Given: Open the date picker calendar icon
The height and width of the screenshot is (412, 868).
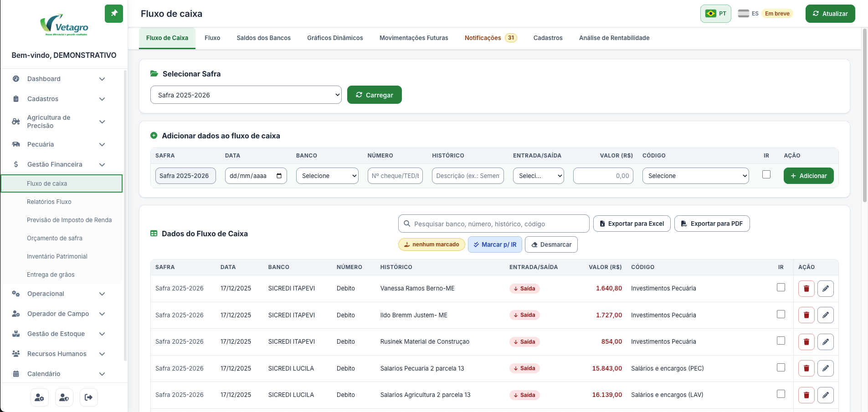Looking at the screenshot, I should [279, 176].
